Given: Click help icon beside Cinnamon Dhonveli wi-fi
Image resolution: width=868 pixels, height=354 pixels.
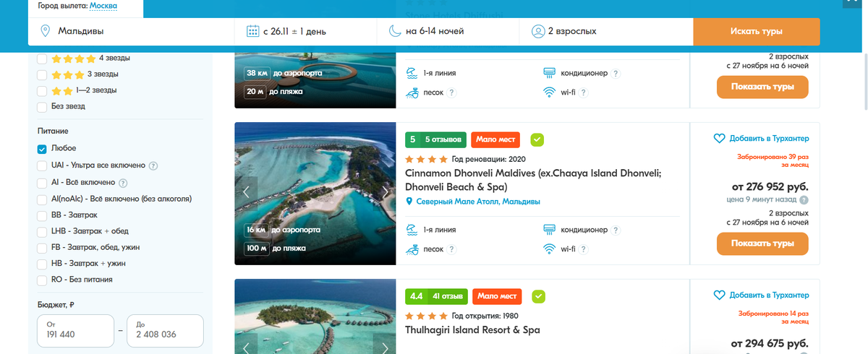Looking at the screenshot, I should tap(584, 250).
